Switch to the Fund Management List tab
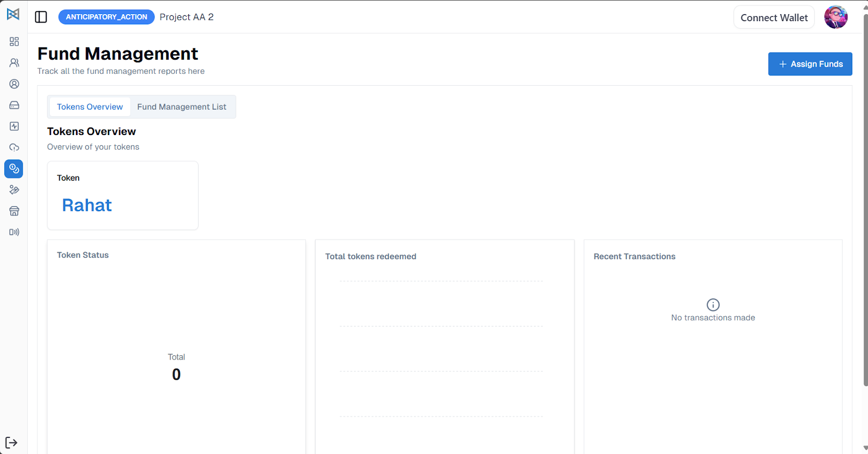Viewport: 868px width, 454px height. 182,107
